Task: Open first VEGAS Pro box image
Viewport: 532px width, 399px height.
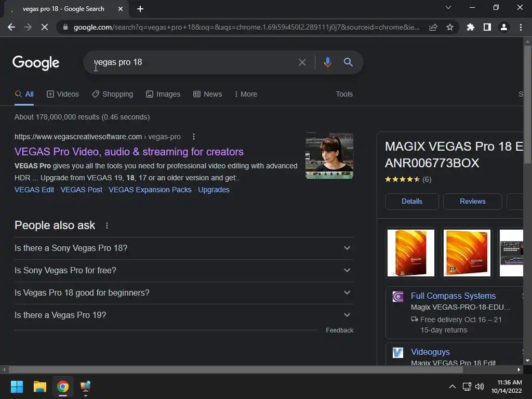Action: [x=411, y=253]
